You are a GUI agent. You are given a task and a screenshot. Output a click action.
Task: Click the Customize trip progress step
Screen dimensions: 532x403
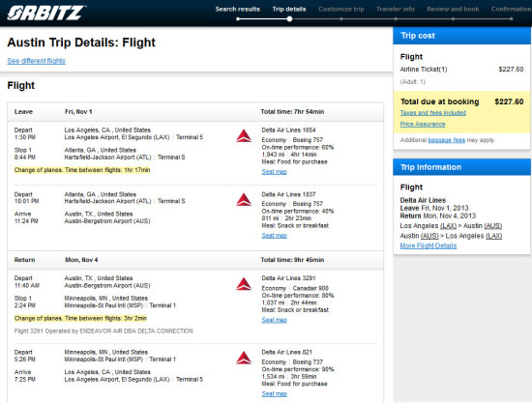[341, 9]
